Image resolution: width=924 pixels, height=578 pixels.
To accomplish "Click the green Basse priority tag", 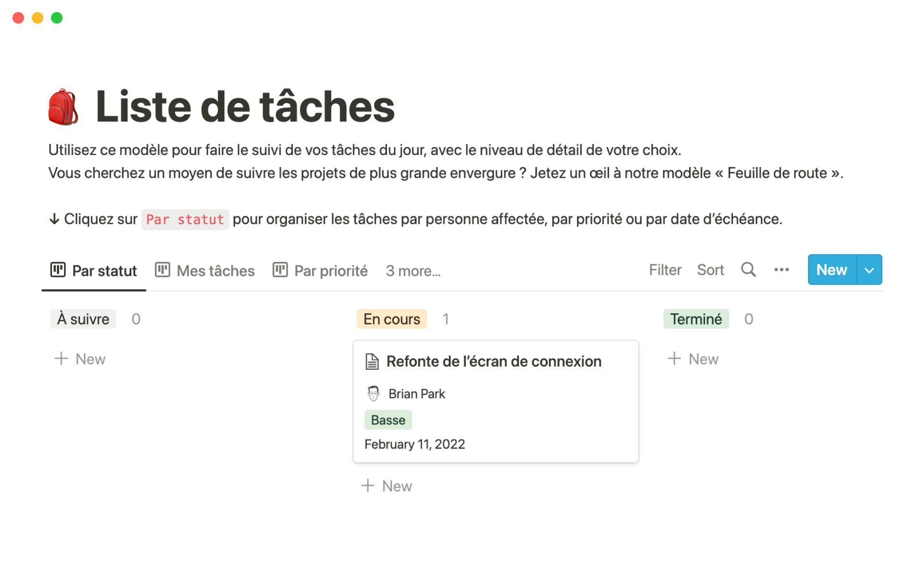I will click(388, 420).
